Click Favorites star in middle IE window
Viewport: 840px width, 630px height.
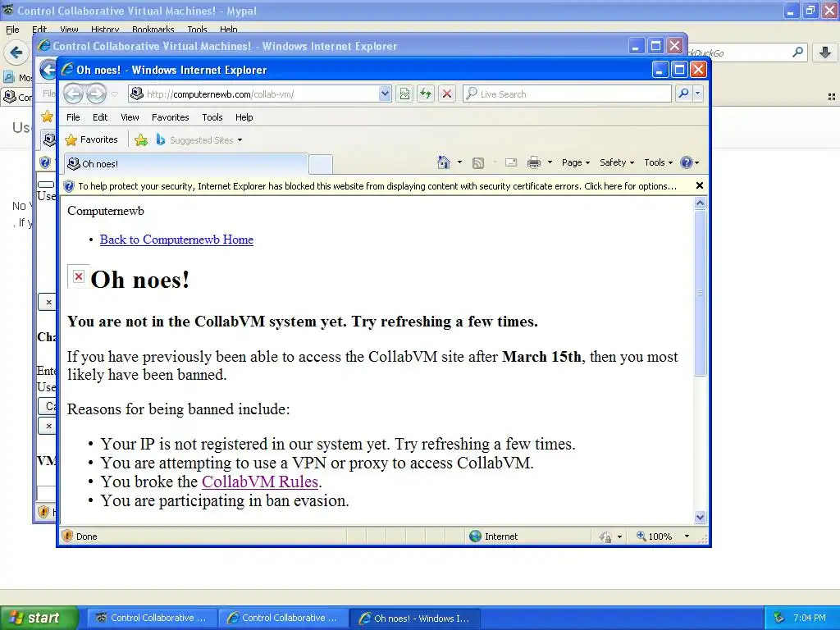tap(48, 116)
